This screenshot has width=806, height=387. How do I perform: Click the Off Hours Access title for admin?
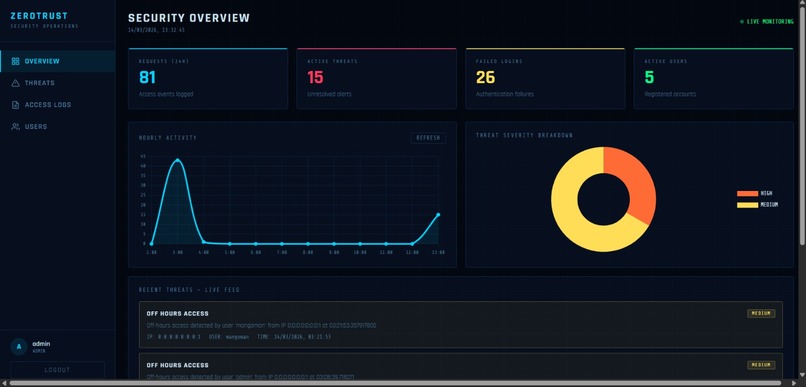pos(177,365)
